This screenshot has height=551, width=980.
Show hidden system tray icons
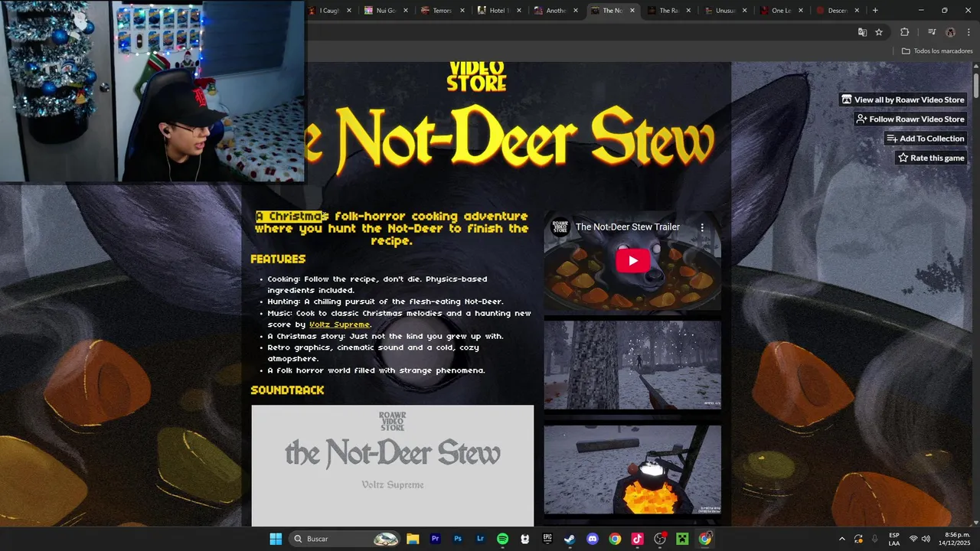(841, 539)
